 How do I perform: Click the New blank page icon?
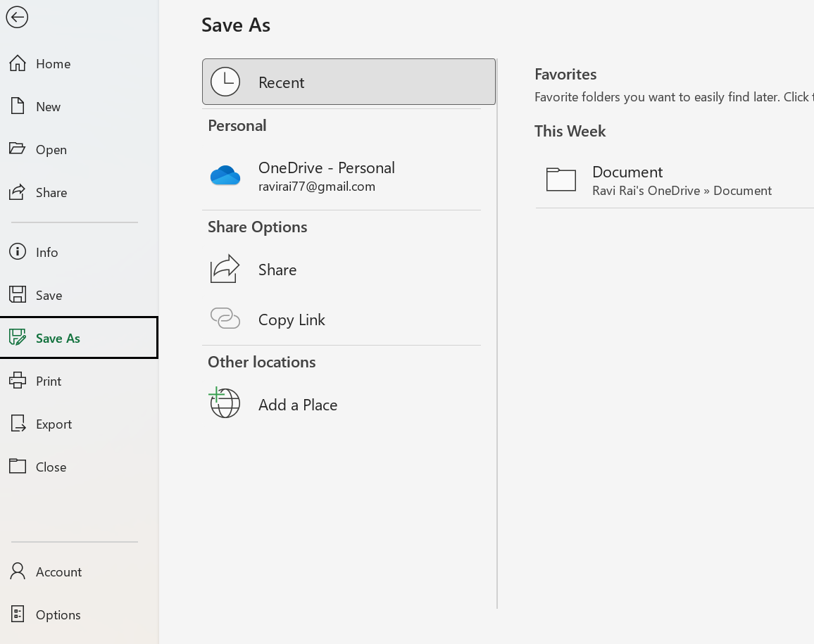[18, 106]
